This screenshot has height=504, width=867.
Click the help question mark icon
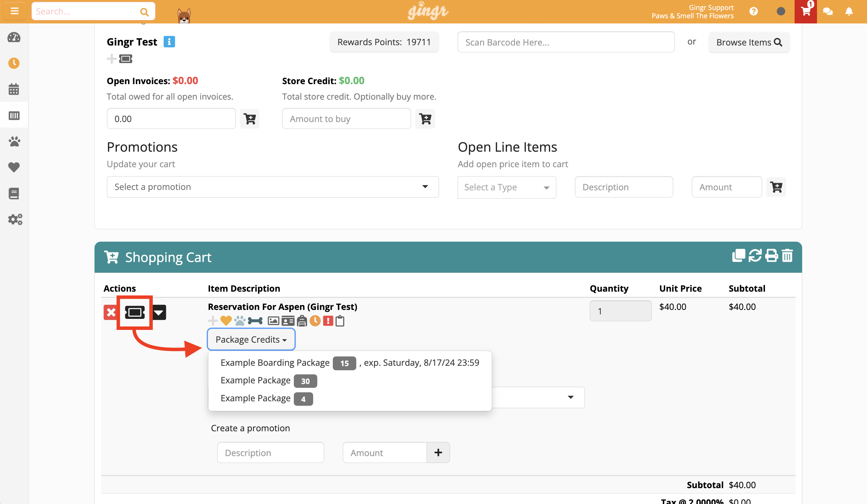pos(754,11)
